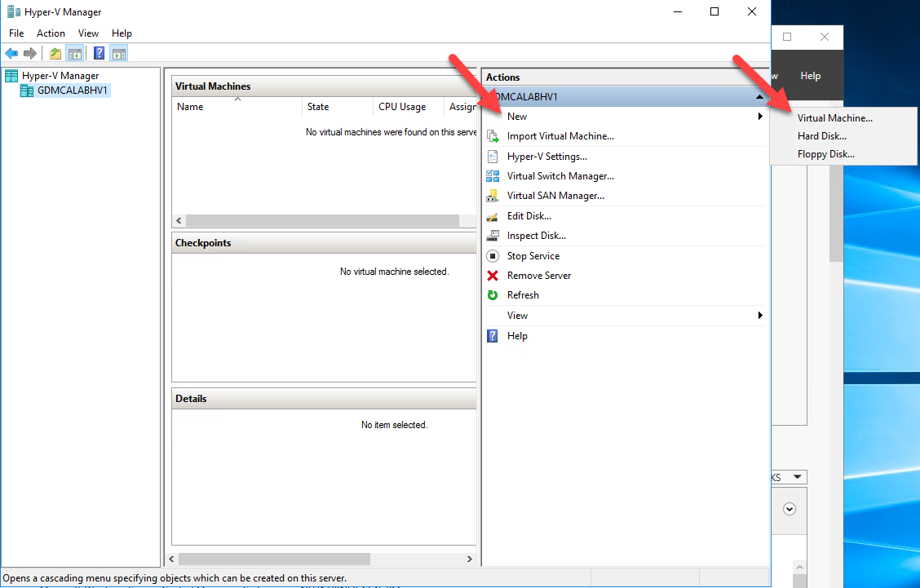The image size is (920, 588).
Task: Select Edit Disk... action
Action: pyautogui.click(x=529, y=216)
